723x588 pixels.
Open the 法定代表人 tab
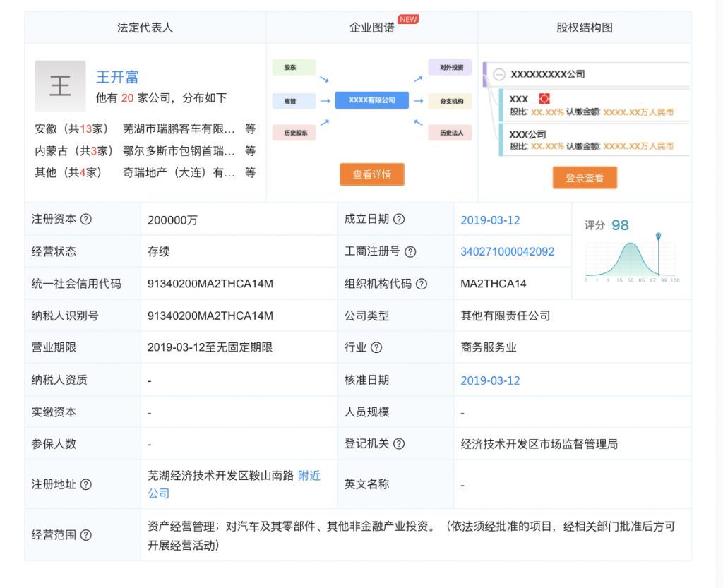[x=145, y=28]
